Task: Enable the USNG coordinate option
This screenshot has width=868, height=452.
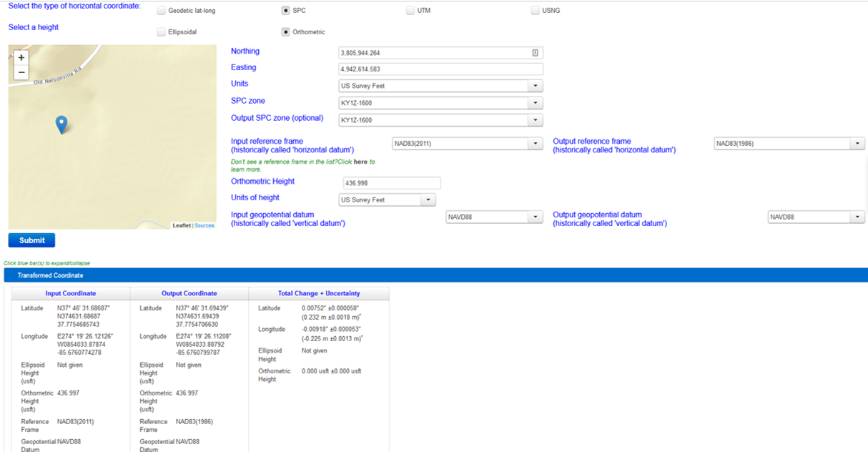Action: 535,10
